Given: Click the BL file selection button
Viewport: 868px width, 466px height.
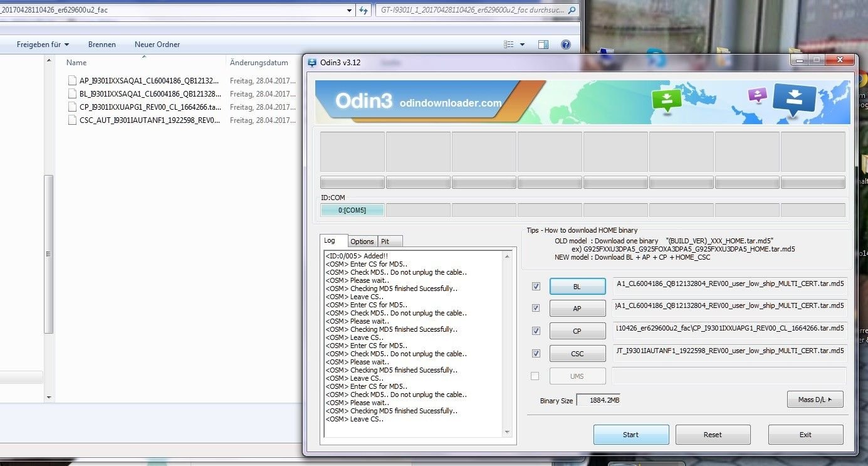Looking at the screenshot, I should pos(577,287).
